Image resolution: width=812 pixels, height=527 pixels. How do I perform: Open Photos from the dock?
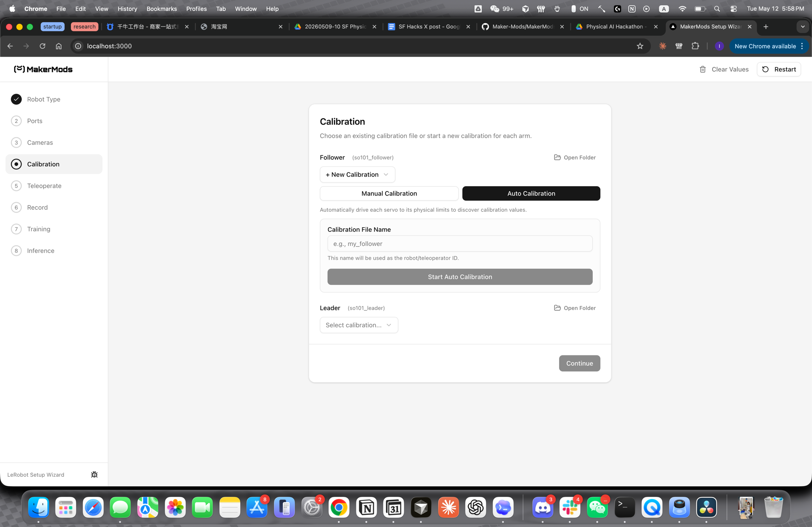point(175,508)
